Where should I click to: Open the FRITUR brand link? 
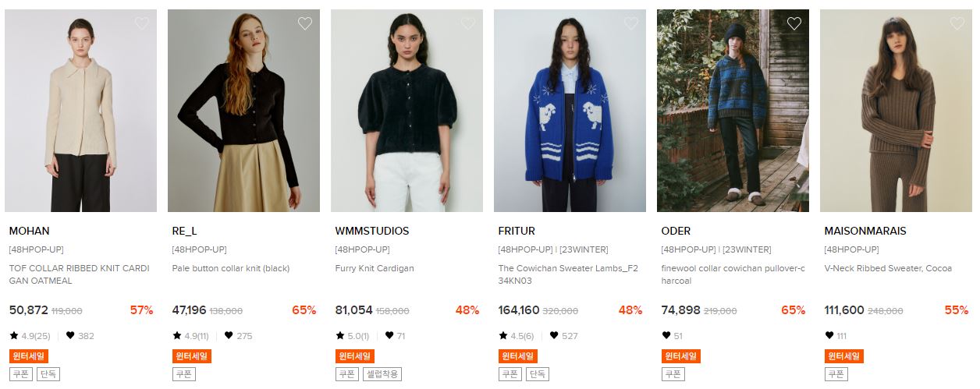point(517,231)
